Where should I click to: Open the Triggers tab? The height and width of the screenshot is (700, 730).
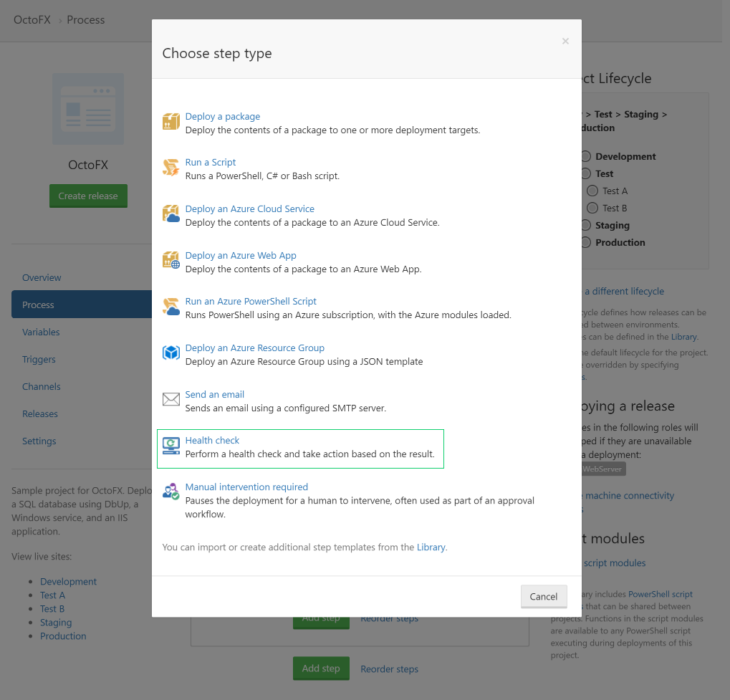[39, 359]
